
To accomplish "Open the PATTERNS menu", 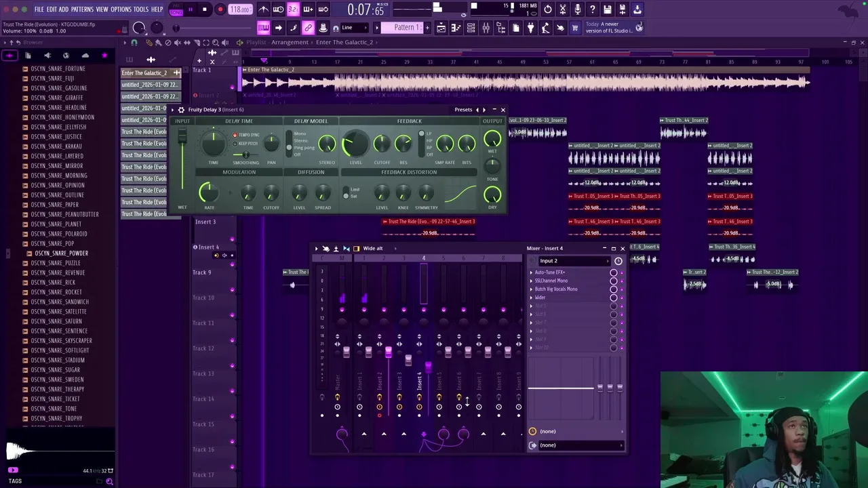I will [x=82, y=9].
